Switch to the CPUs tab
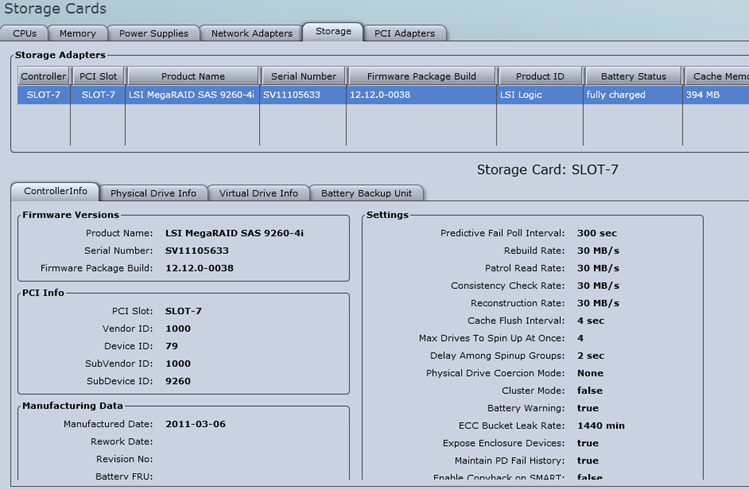 [25, 33]
